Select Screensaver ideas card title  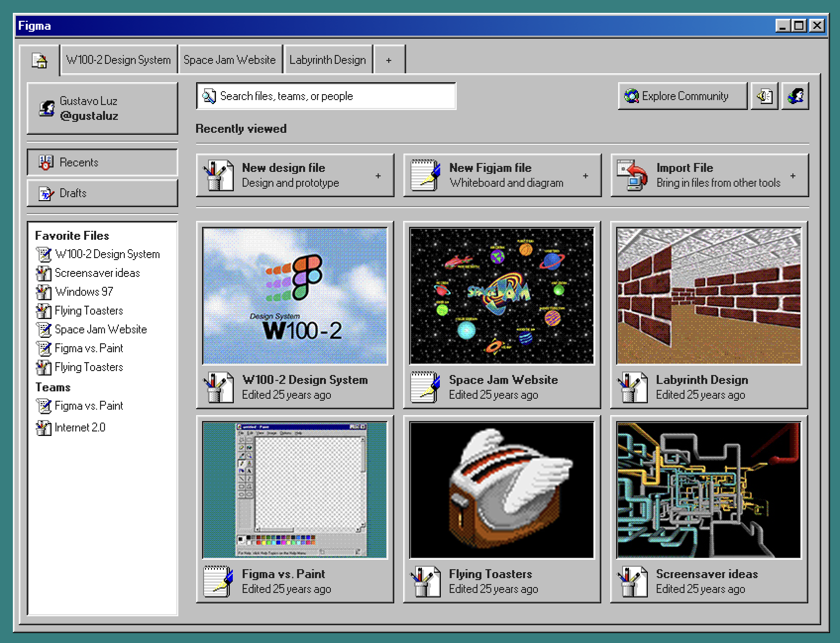(707, 574)
